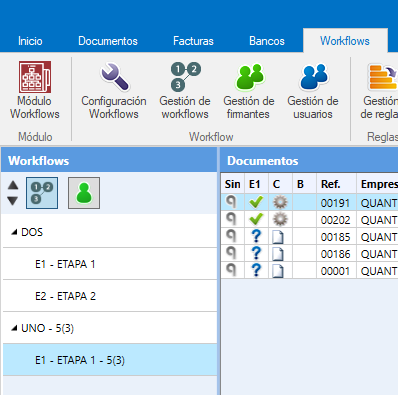Click document page icon in row 00001

tap(278, 271)
